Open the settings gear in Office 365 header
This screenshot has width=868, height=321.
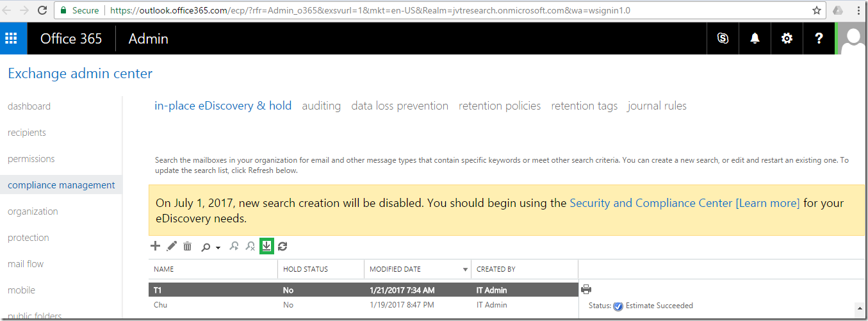point(787,38)
